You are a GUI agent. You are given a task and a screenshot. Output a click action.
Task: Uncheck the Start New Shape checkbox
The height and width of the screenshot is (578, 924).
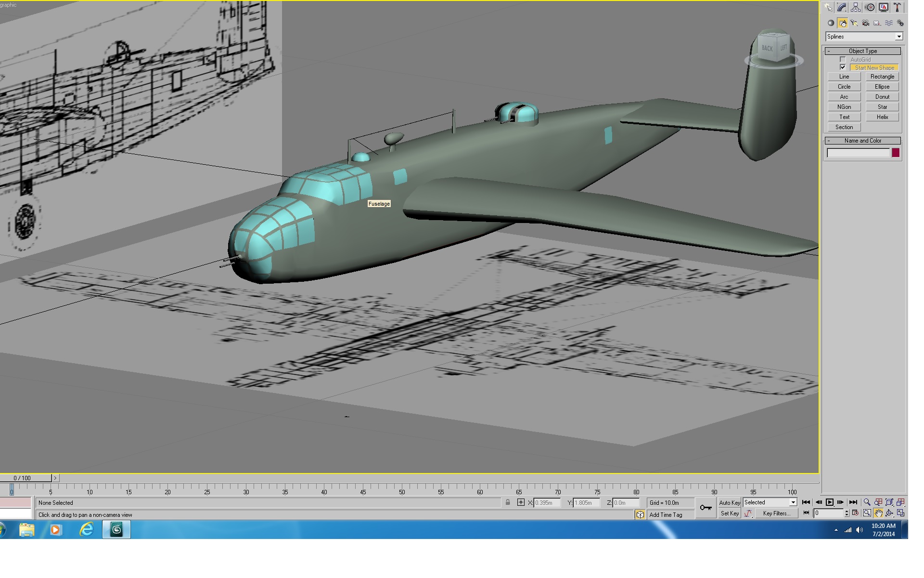843,67
